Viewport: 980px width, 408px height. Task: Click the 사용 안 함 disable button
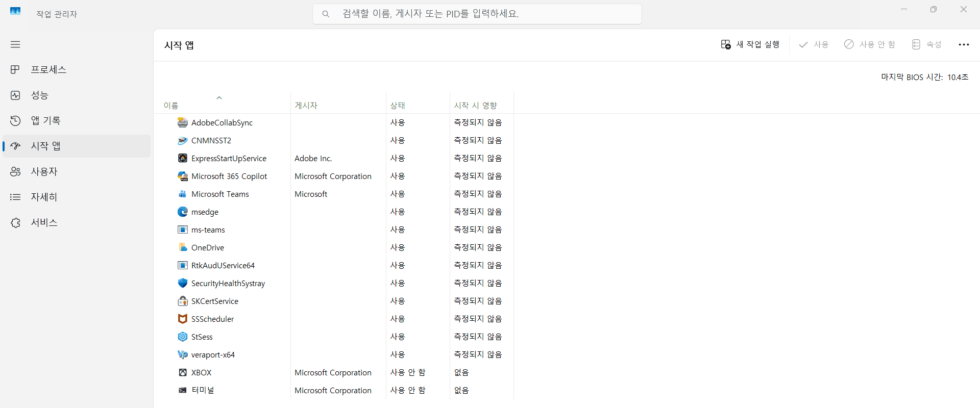[870, 44]
